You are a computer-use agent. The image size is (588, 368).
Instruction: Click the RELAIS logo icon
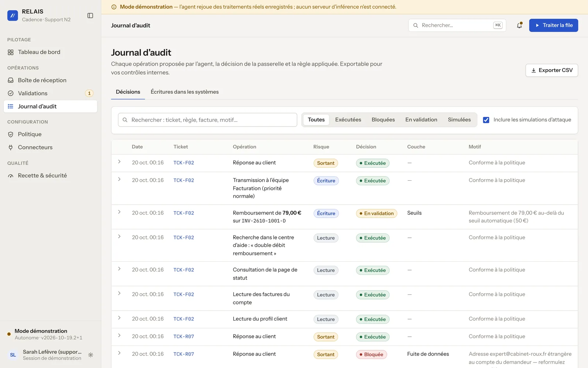12,15
